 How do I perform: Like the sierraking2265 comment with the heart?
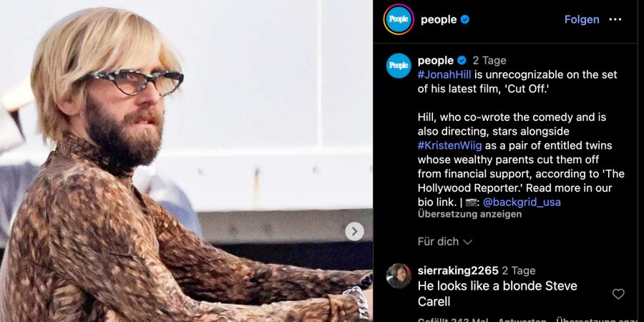618,293
